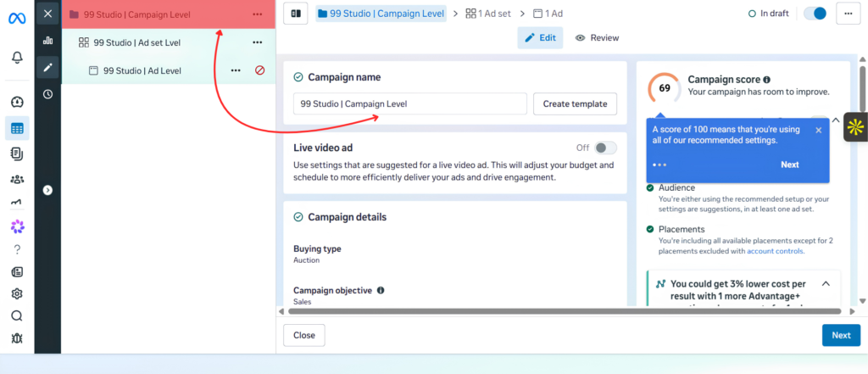Image resolution: width=868 pixels, height=374 pixels.
Task: Select the pencil edit icon in dark strip
Action: click(x=47, y=67)
